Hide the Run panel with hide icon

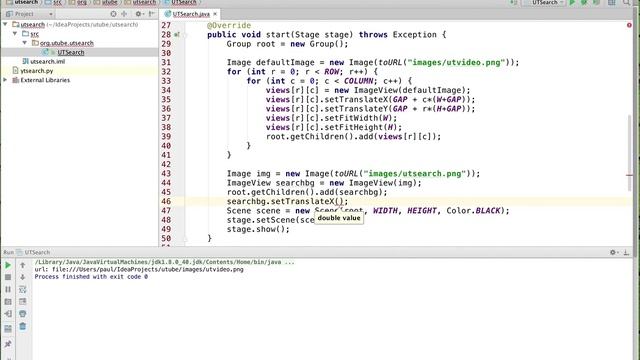pyautogui.click(x=626, y=252)
